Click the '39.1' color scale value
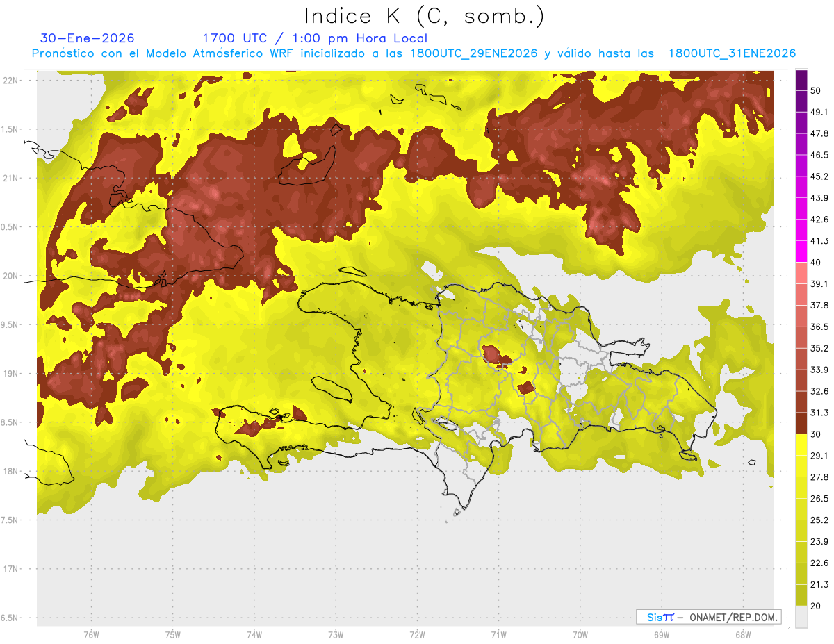The width and height of the screenshot is (834, 644). tap(819, 283)
